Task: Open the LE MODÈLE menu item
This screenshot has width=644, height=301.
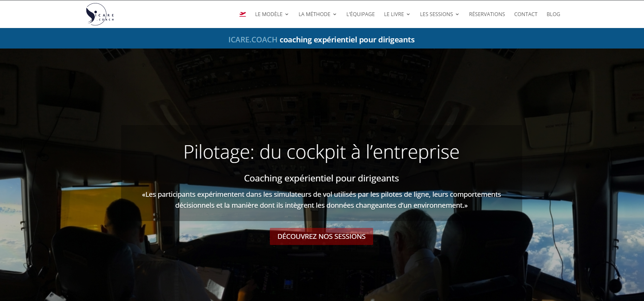Action: [x=269, y=14]
